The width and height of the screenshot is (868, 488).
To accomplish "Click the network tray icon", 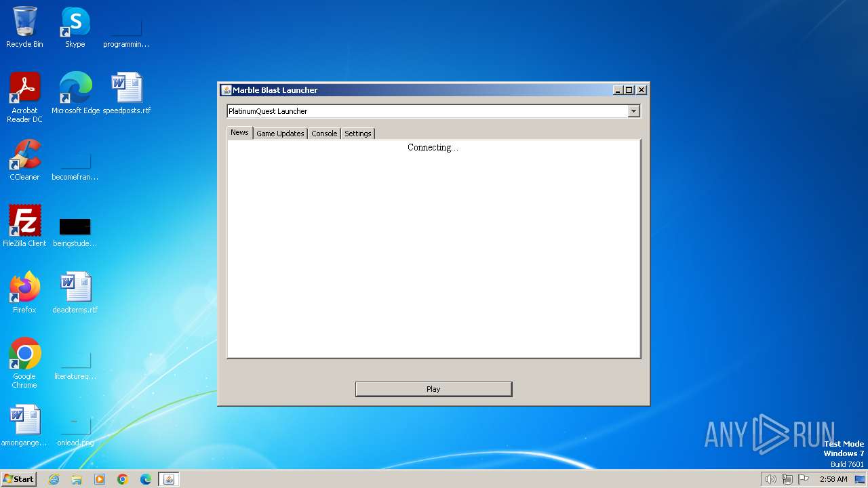I will click(787, 479).
